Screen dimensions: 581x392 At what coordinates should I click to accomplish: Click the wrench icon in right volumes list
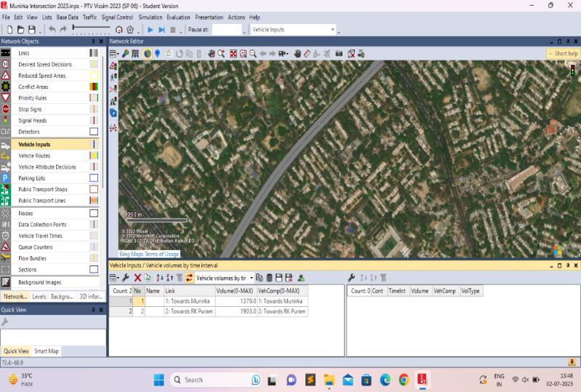352,278
